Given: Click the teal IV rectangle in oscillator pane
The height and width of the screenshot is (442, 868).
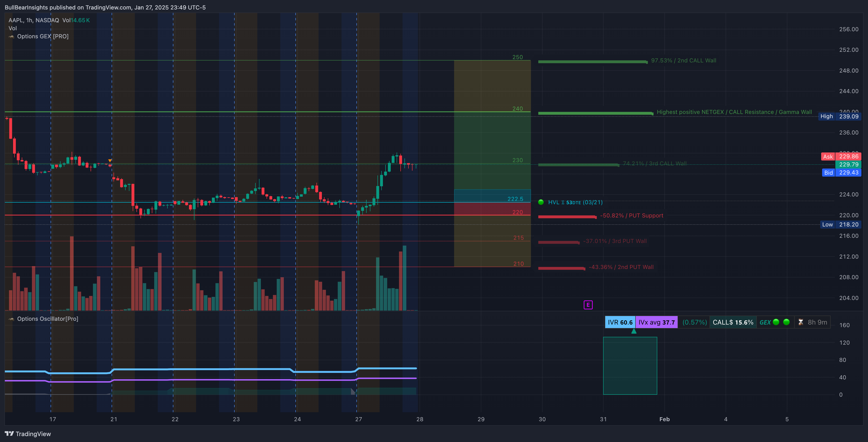Looking at the screenshot, I should click(x=630, y=366).
